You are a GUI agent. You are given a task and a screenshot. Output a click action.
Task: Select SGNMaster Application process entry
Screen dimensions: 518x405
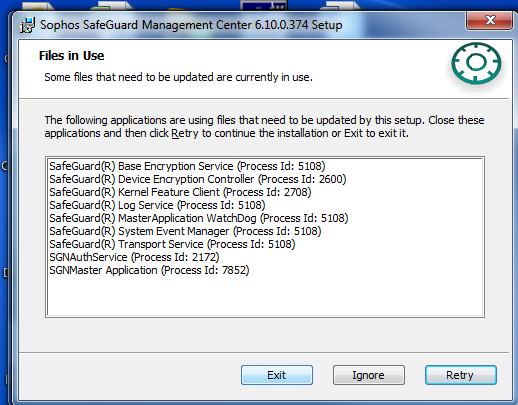149,270
